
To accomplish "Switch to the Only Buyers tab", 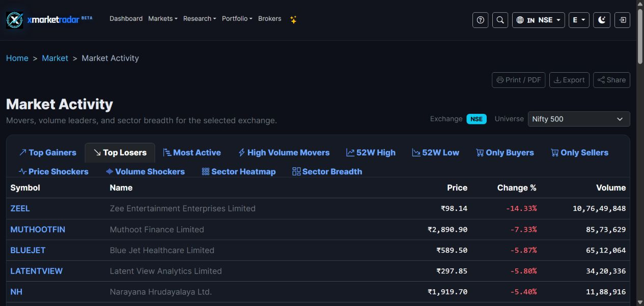I will point(505,152).
